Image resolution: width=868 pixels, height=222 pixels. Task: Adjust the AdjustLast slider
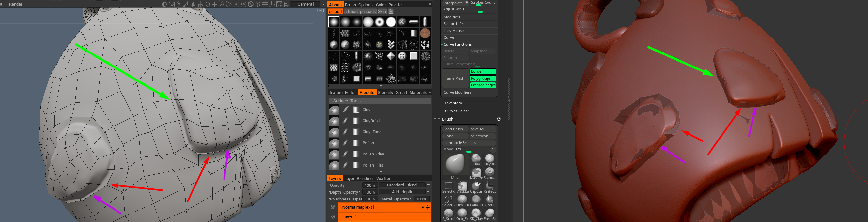click(469, 10)
